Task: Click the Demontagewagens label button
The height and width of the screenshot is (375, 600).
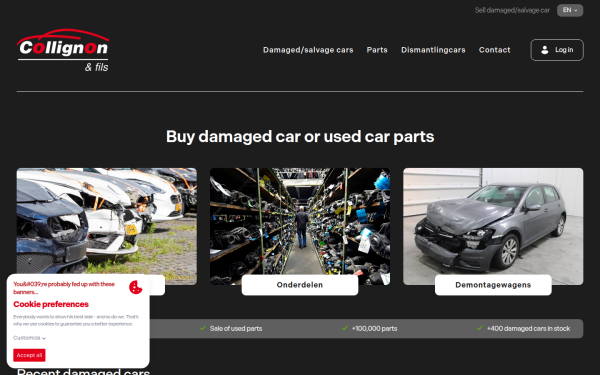Action: (x=493, y=285)
